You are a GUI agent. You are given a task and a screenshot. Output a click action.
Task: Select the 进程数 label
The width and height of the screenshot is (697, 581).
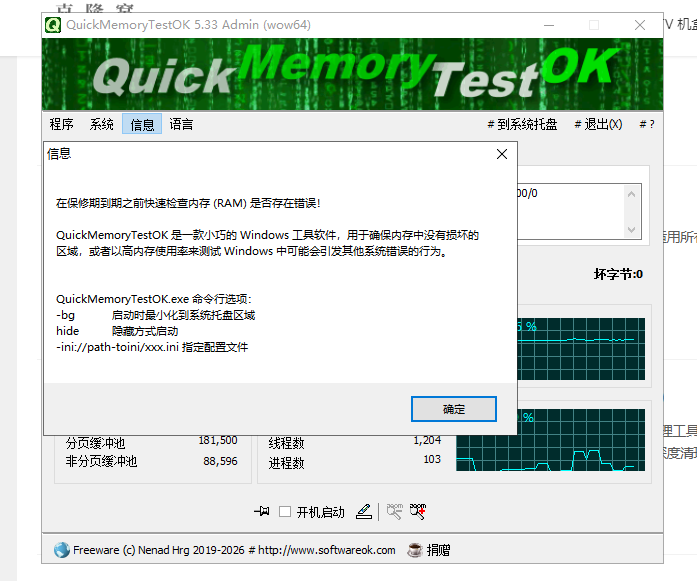click(286, 463)
